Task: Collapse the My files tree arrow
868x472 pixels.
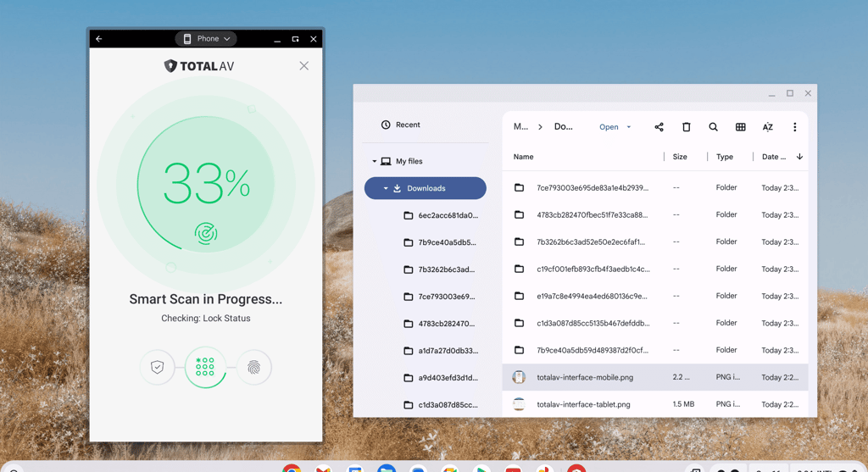Action: click(374, 161)
